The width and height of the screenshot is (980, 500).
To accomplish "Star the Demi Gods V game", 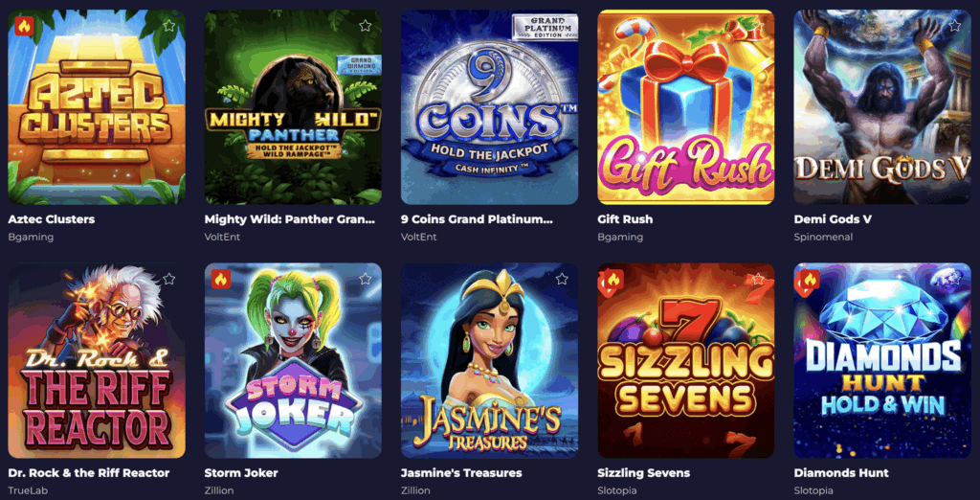I will click(x=954, y=26).
